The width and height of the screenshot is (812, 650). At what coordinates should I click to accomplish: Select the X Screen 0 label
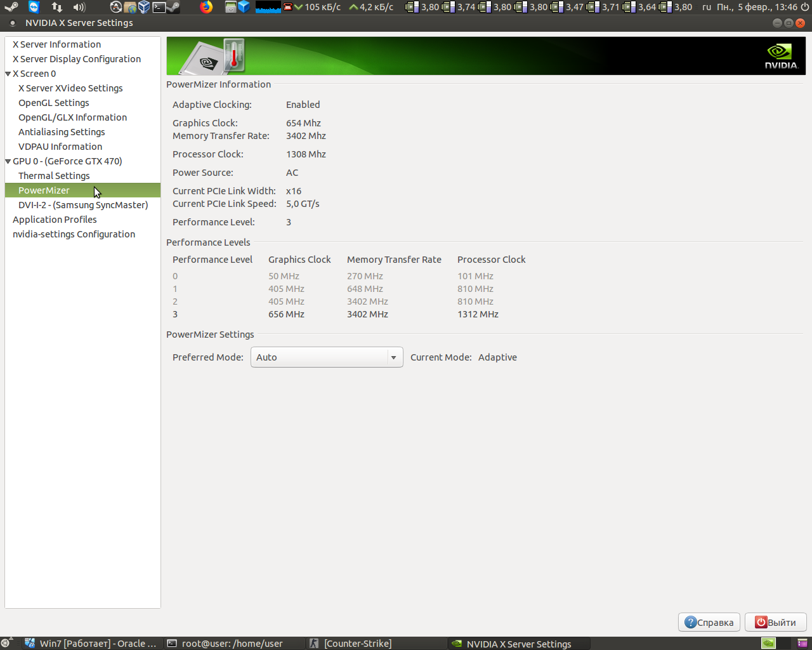pos(34,74)
